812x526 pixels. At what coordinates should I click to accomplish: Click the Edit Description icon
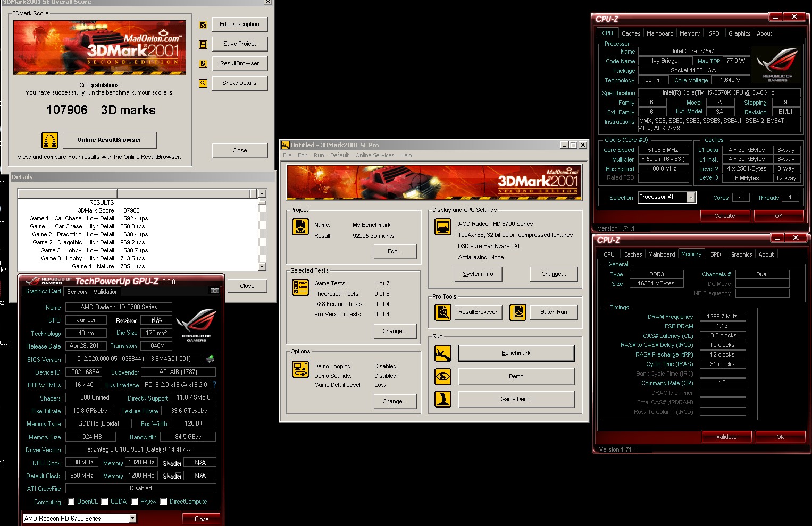point(203,24)
